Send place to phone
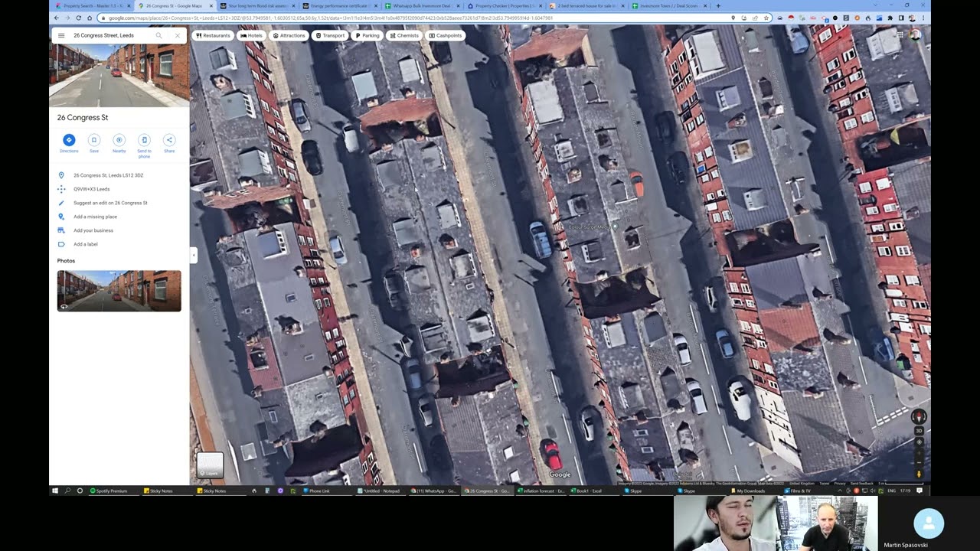980x551 pixels. click(144, 140)
